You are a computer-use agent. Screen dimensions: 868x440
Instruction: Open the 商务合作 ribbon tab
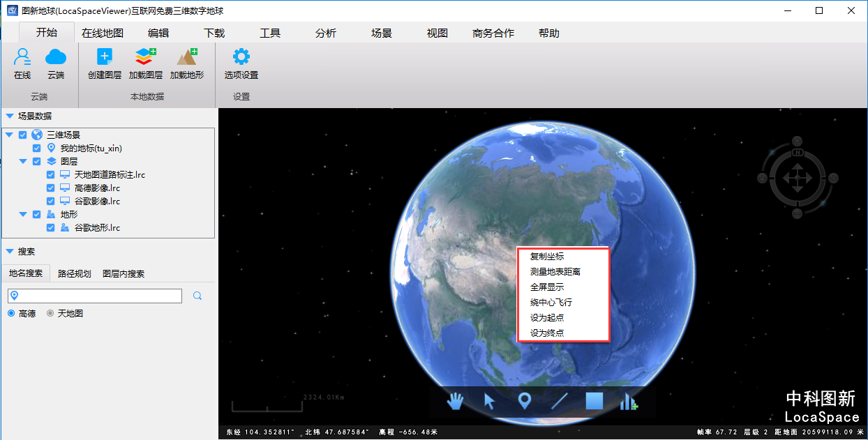click(x=493, y=33)
